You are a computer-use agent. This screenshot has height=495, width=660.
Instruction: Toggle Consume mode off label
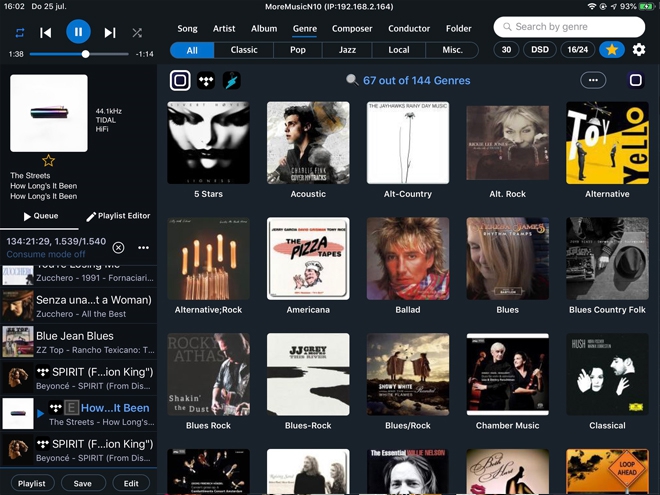point(45,254)
